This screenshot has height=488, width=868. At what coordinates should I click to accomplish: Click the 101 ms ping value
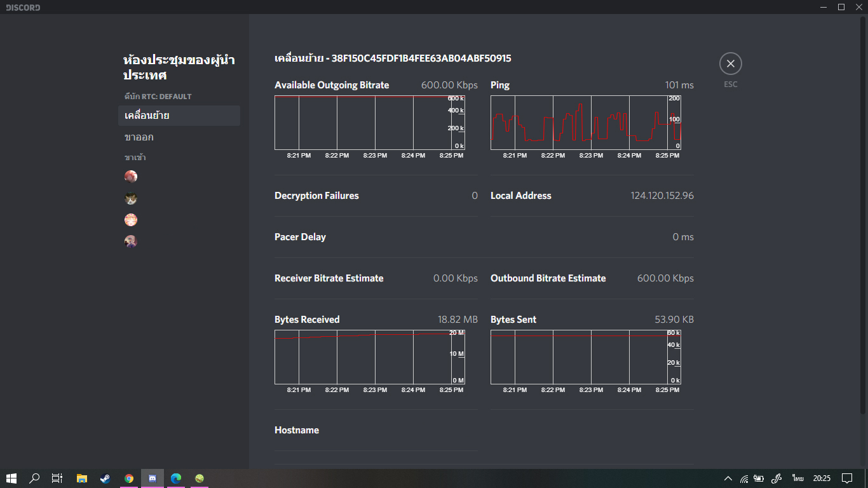[679, 85]
